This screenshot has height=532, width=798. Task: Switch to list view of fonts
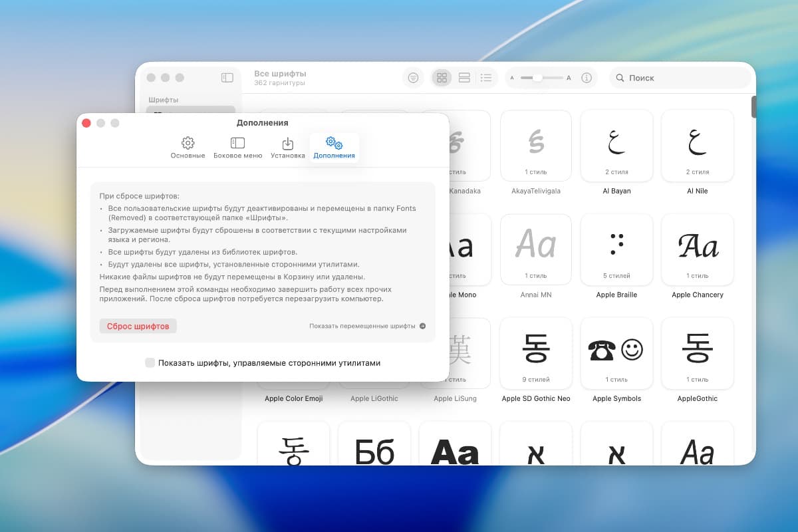tap(486, 78)
